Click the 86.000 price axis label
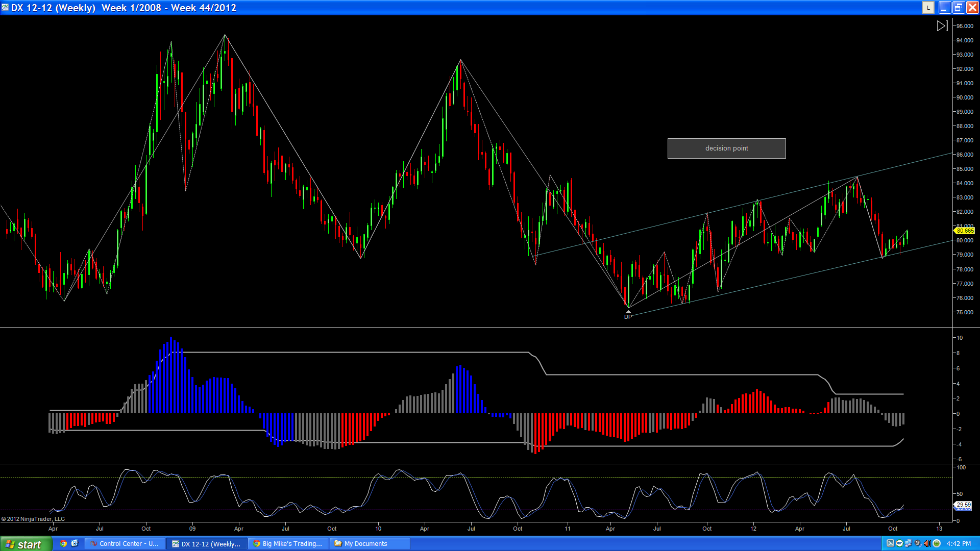The image size is (980, 551). pyautogui.click(x=965, y=155)
